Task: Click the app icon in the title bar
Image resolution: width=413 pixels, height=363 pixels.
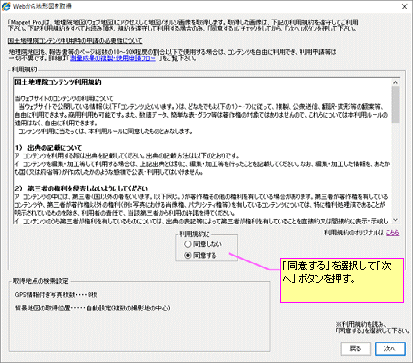Action: coord(6,6)
